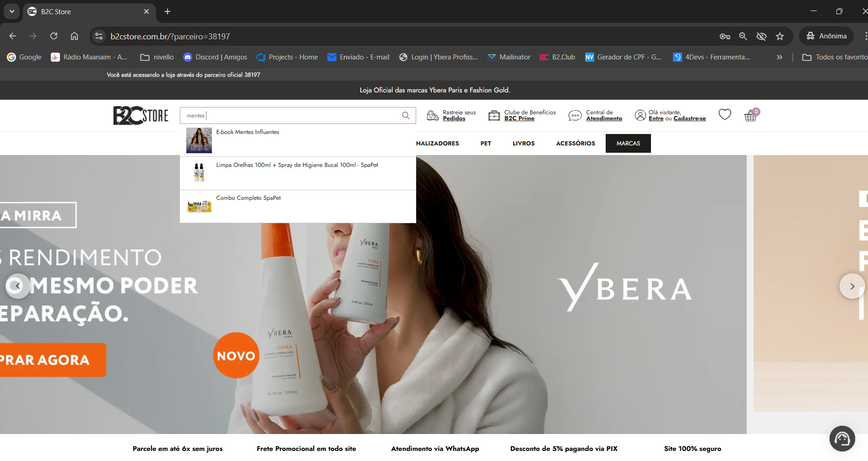Image resolution: width=868 pixels, height=461 pixels.
Task: Open the shopping basket cart icon
Action: [x=751, y=115]
